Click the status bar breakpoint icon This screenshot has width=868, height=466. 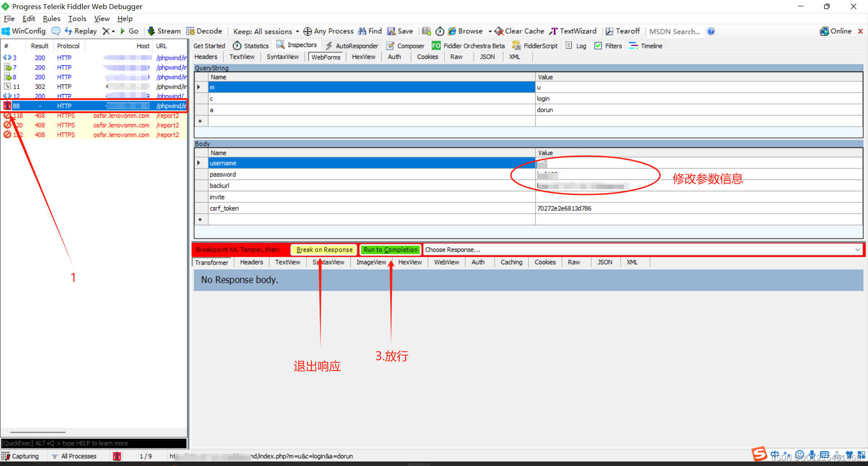tap(117, 456)
